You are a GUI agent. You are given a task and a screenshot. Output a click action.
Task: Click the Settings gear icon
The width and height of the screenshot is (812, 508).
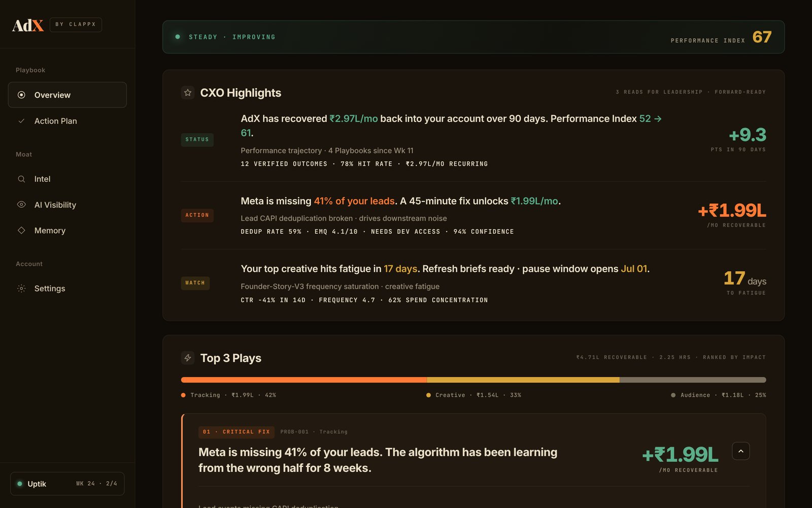[21, 289]
